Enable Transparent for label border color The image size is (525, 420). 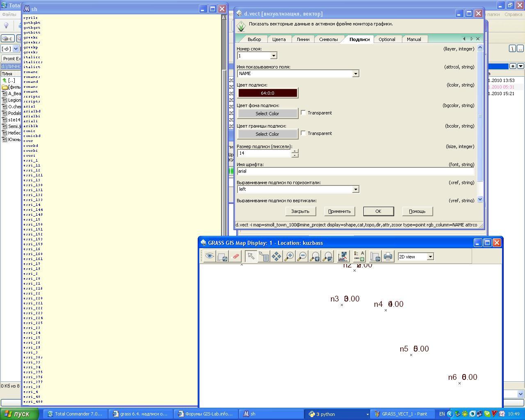(304, 133)
